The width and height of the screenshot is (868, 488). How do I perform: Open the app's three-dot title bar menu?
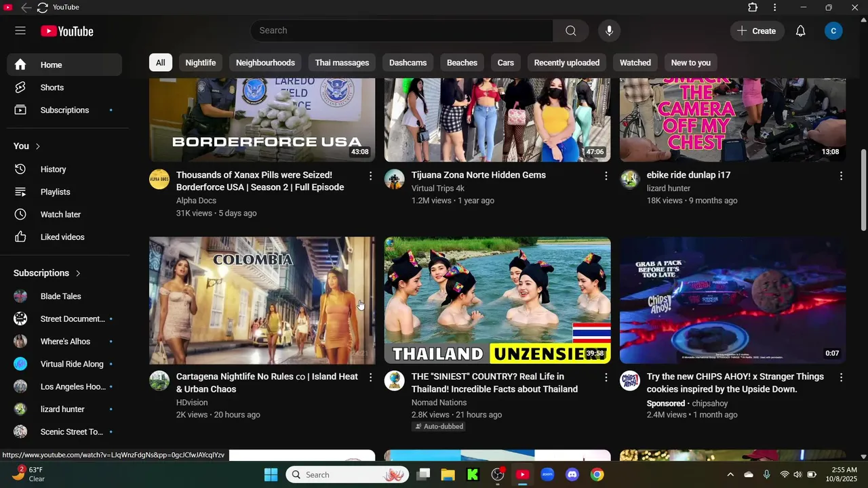tap(774, 7)
